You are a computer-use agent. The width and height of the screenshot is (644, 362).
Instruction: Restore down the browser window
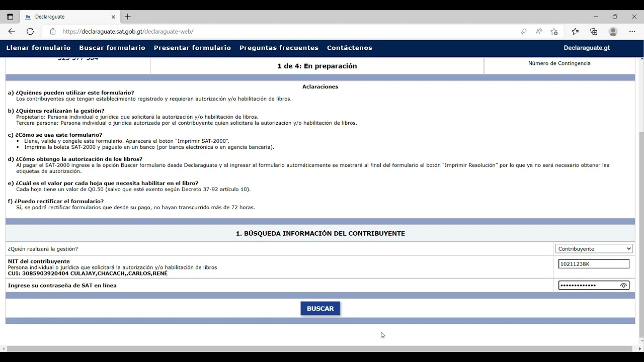615,17
